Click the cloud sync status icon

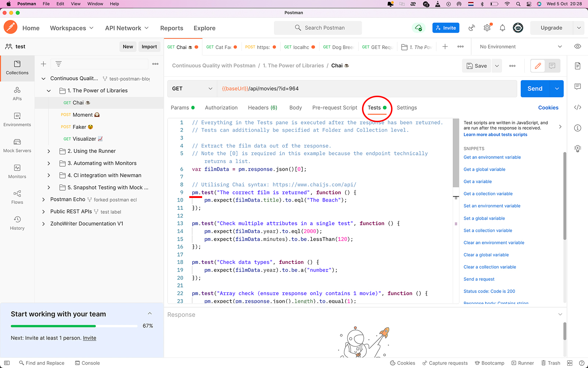click(x=419, y=28)
